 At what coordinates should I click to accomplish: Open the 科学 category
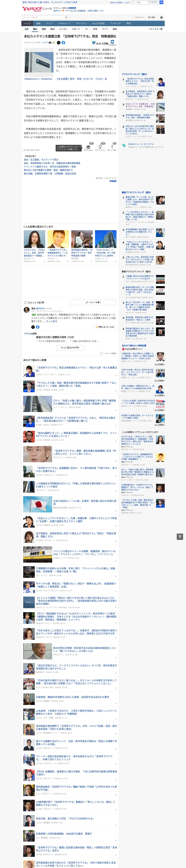(95, 29)
